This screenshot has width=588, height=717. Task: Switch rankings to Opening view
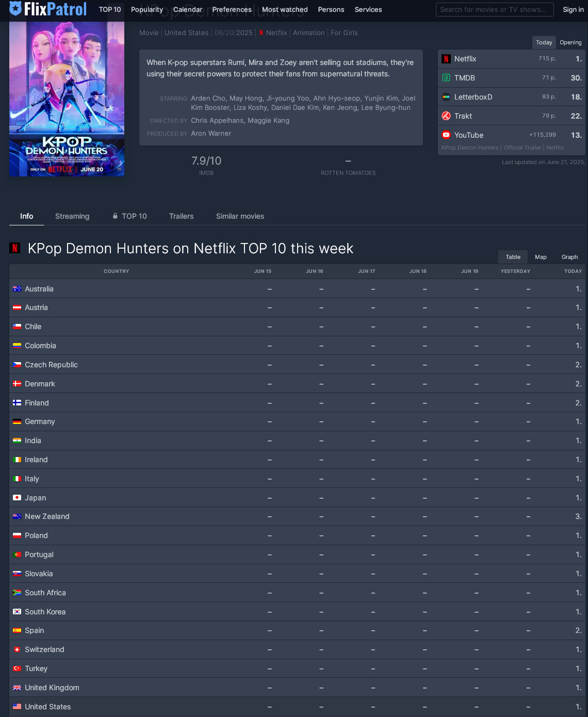pos(570,42)
